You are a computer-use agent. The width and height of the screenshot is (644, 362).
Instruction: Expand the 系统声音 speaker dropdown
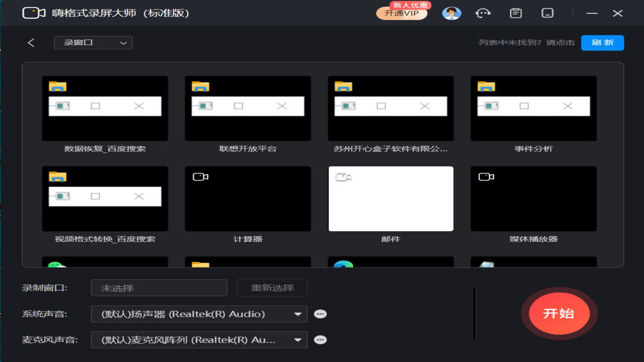199,314
